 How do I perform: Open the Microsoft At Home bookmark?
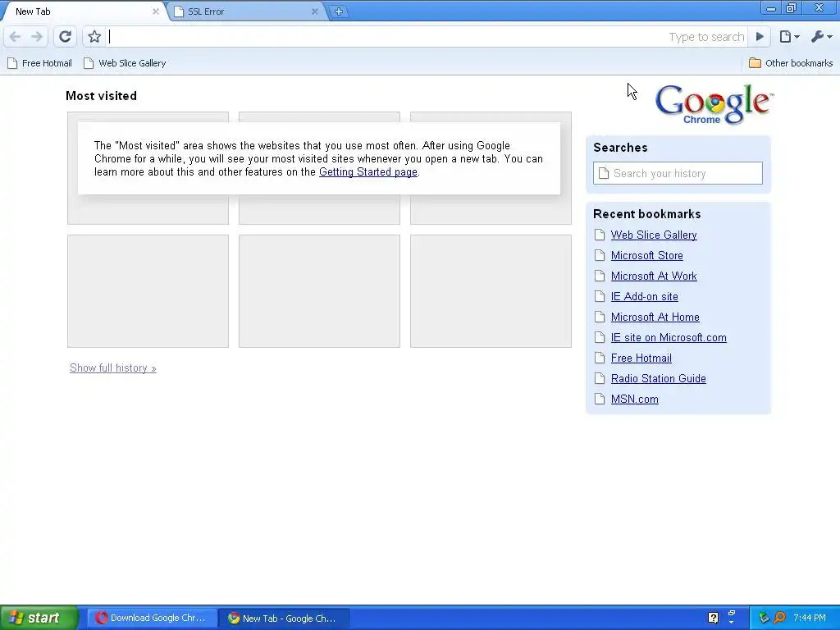click(x=655, y=317)
